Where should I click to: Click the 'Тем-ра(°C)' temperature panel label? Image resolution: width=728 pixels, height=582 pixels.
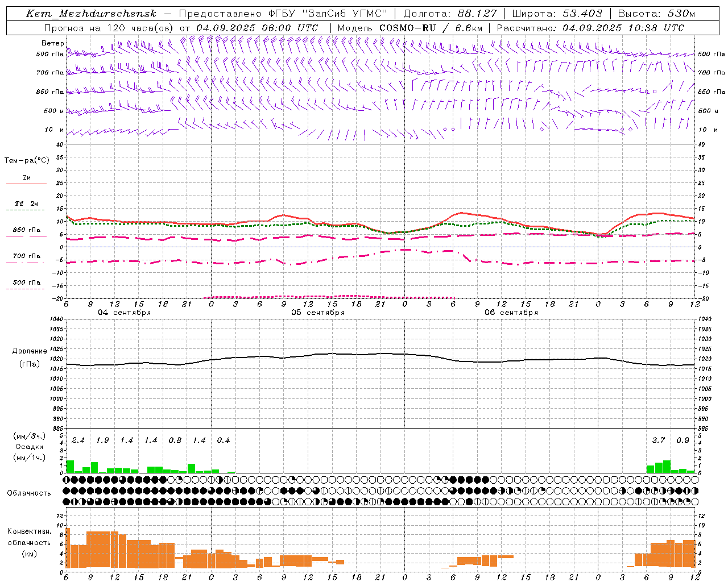27,160
